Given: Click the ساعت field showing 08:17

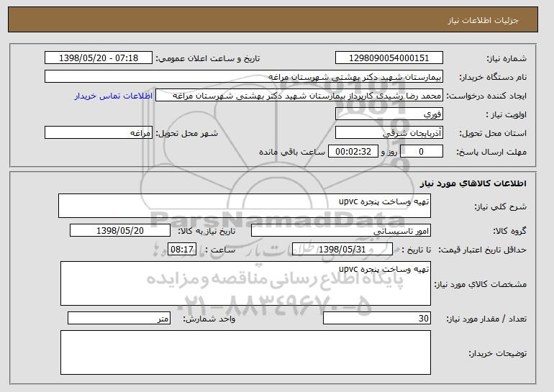Looking at the screenshot, I should click(182, 250).
